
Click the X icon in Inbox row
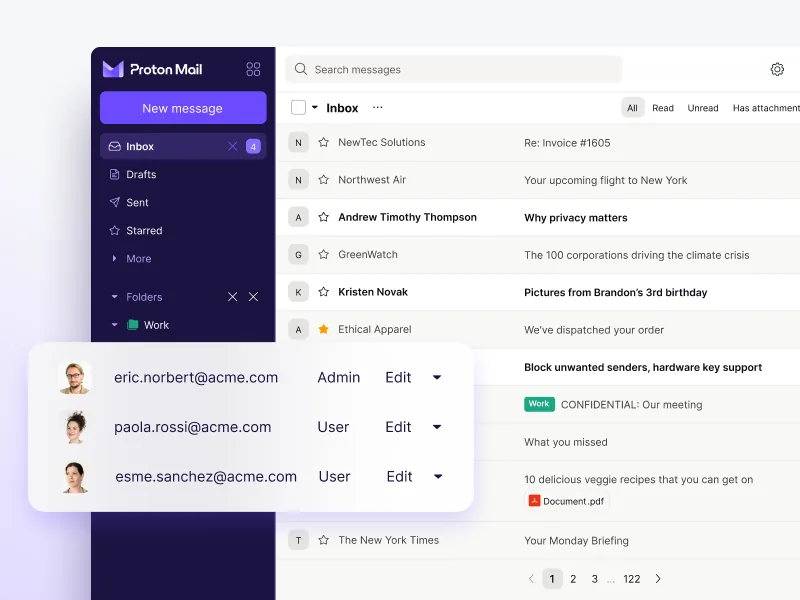point(233,146)
